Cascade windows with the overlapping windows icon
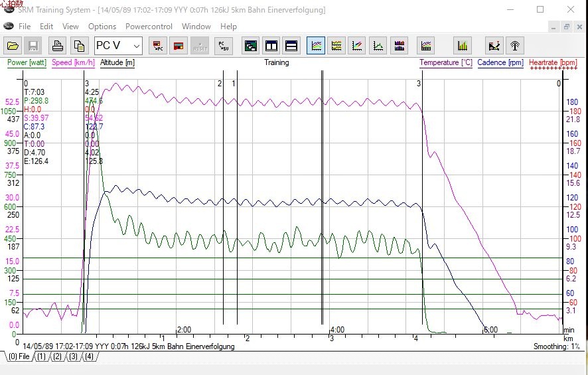The height and width of the screenshot is (375, 588). click(x=250, y=46)
